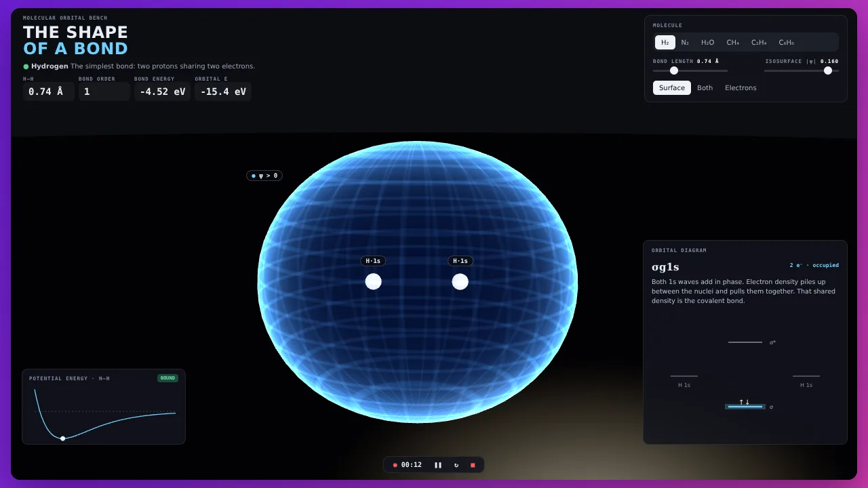Click the right H·1s nucleus
This screenshot has width=868, height=488.
(x=460, y=281)
